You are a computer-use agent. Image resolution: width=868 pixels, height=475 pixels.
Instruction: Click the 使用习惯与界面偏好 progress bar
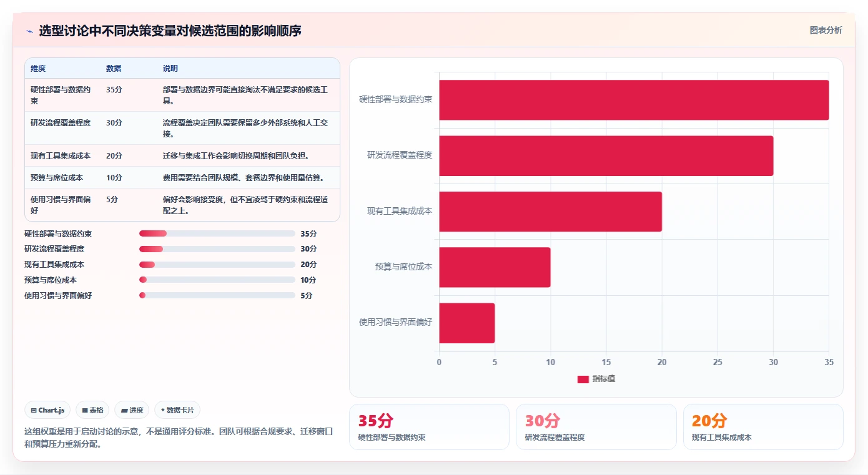pos(217,295)
